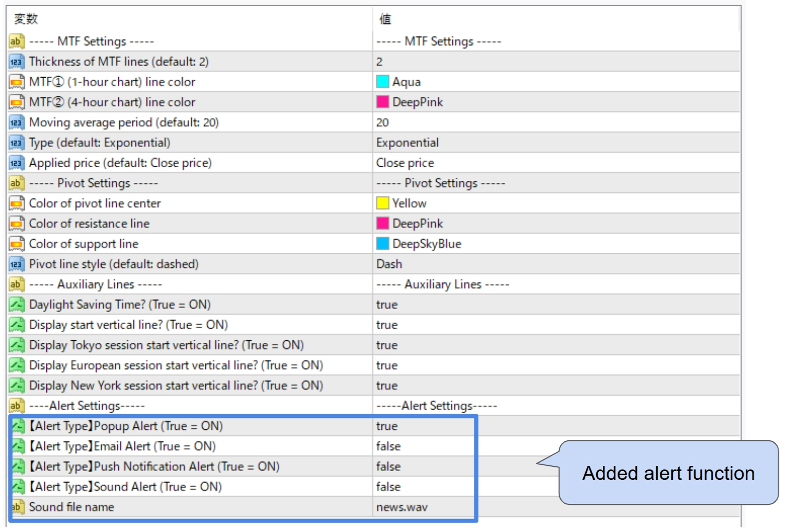789x532 pixels.
Task: Click the Daylight Saving Time boolean icon
Action: click(16, 304)
